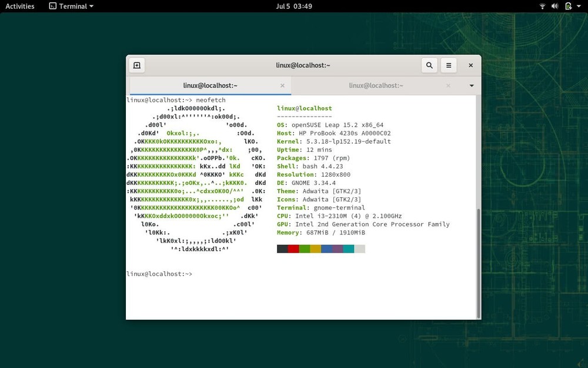
Task: Open the terminal hamburger menu
Action: [449, 65]
